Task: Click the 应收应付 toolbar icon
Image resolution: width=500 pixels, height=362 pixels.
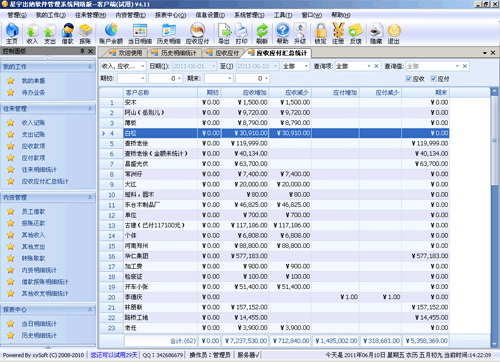Action: tap(197, 33)
